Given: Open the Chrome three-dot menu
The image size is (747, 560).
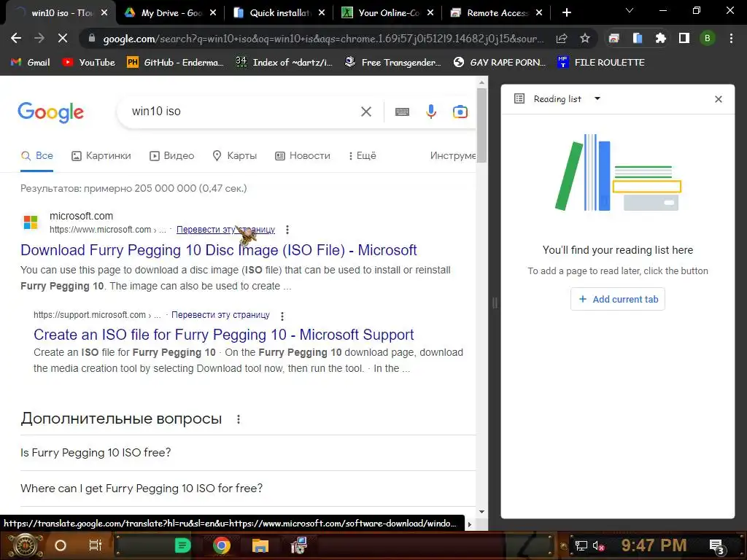Looking at the screenshot, I should [731, 38].
